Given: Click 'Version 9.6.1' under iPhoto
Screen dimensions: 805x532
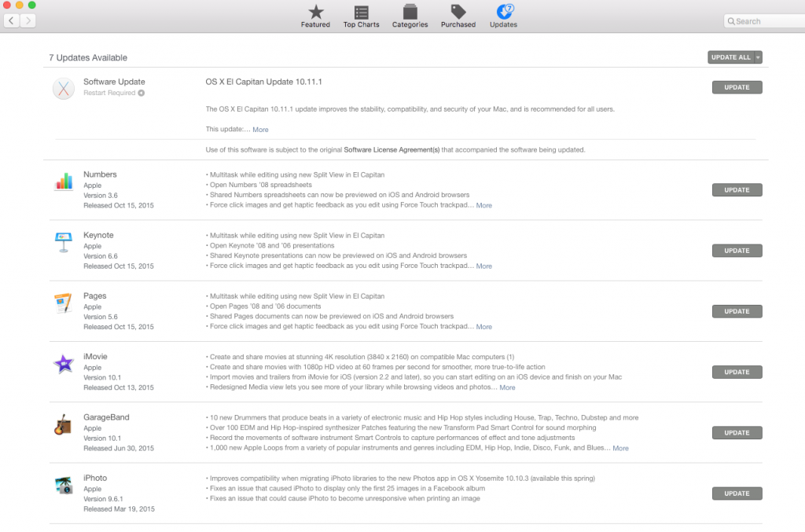Looking at the screenshot, I should (103, 499).
